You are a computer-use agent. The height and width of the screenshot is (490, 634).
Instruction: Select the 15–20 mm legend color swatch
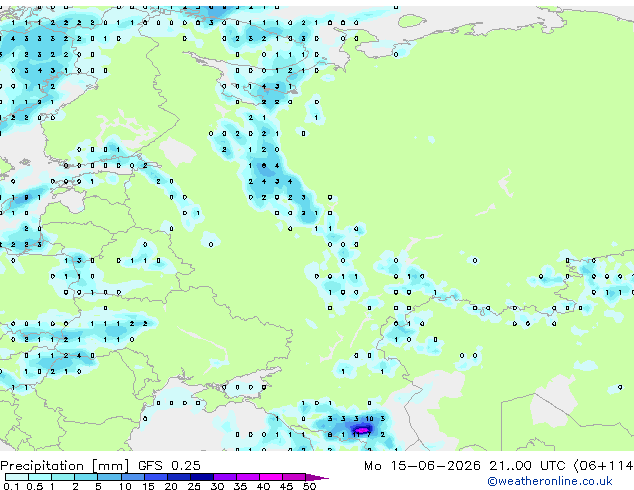click(156, 477)
